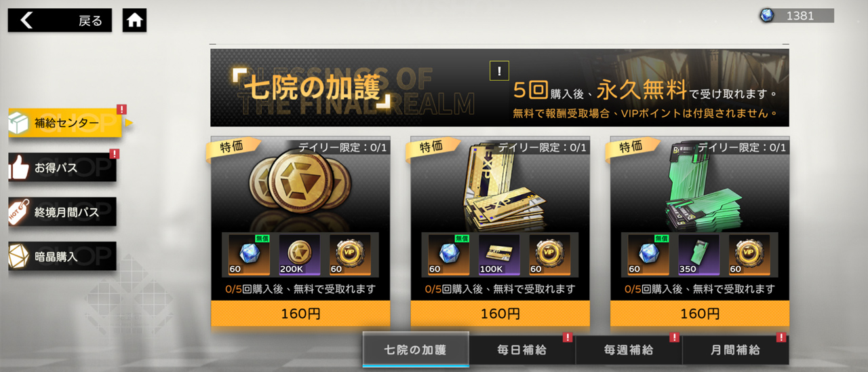The height and width of the screenshot is (372, 868).
Task: Select the 350 green ticket reward icon
Action: tap(699, 255)
